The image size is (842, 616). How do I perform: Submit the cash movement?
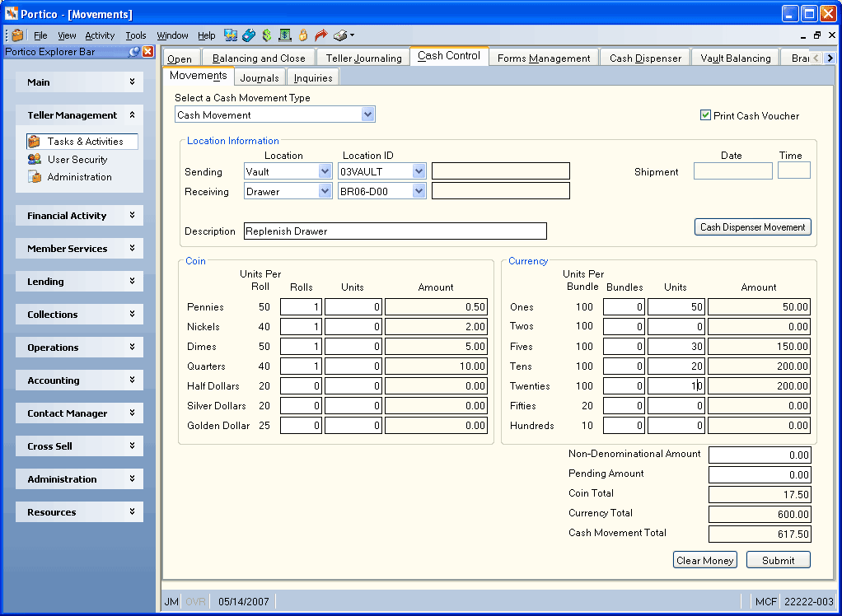point(778,560)
